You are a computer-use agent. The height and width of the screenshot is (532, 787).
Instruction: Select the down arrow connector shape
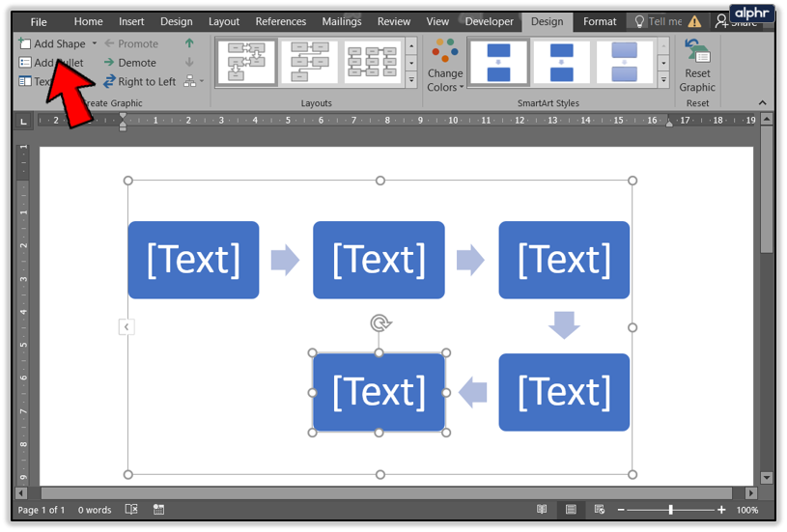[x=564, y=325]
